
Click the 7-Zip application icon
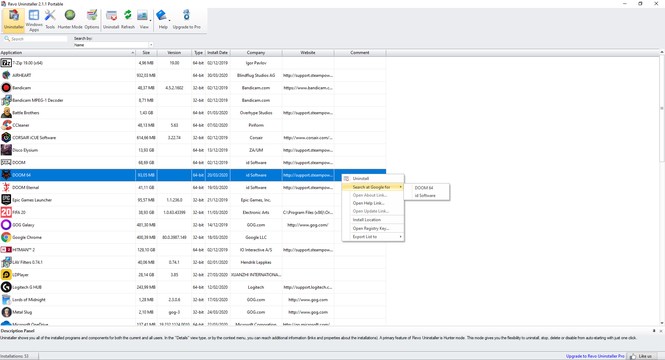[x=6, y=63]
